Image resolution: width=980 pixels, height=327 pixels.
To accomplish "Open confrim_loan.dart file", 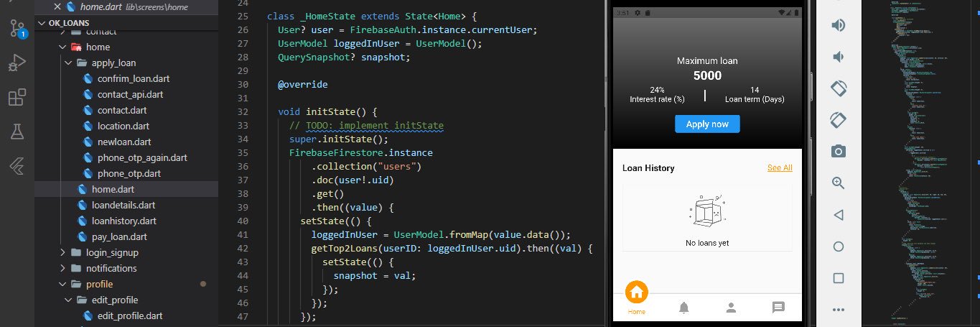I will (134, 78).
